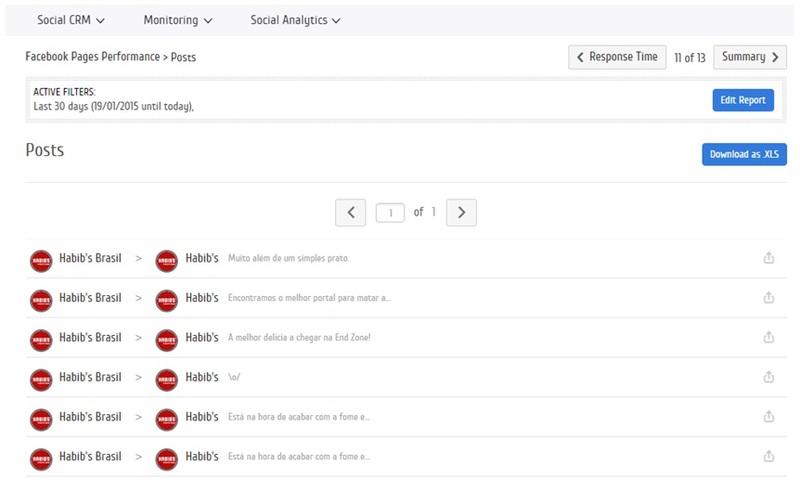Click Habib's Brasil logo in first post row

41,259
